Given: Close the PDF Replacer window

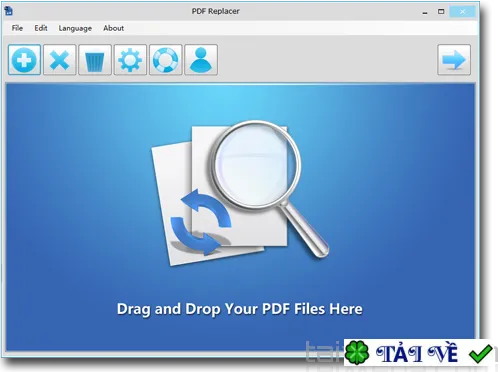Looking at the screenshot, I should (x=462, y=12).
